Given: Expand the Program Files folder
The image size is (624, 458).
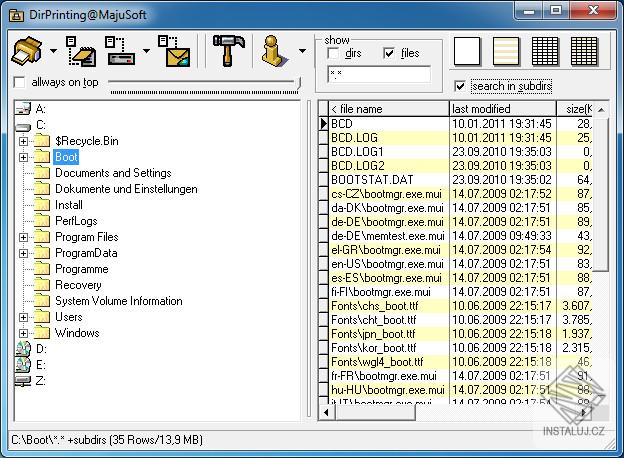Looking at the screenshot, I should tap(23, 237).
